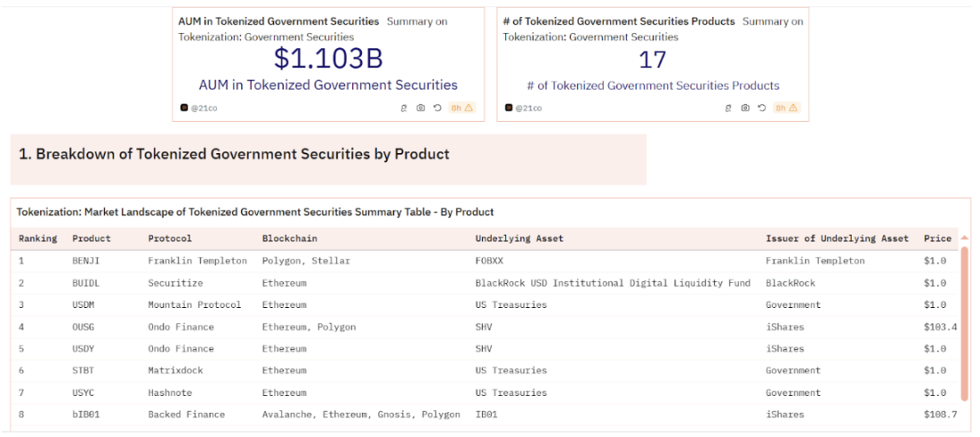Viewport: 980px width, 437px height.
Task: Click the table's vertical scrollbar thumb
Action: [x=965, y=323]
